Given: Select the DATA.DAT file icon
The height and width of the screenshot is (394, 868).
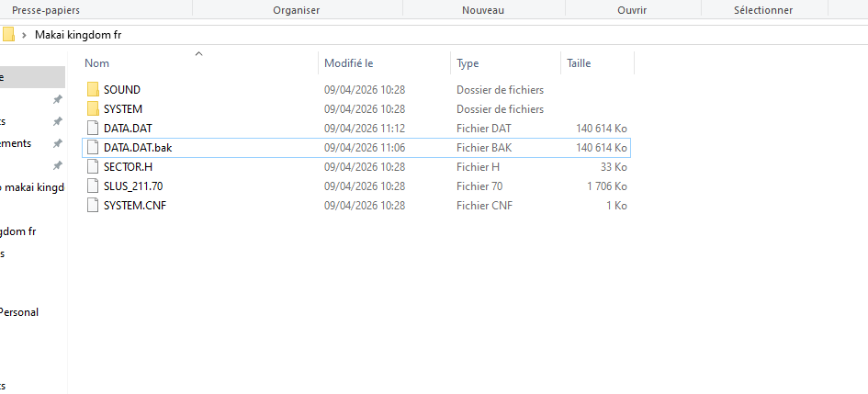Looking at the screenshot, I should [x=92, y=129].
